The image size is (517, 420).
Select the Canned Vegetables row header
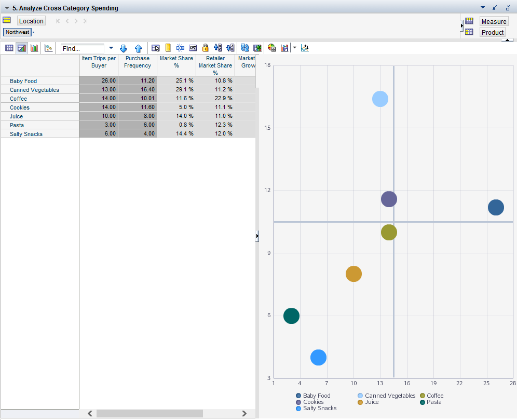(x=40, y=90)
